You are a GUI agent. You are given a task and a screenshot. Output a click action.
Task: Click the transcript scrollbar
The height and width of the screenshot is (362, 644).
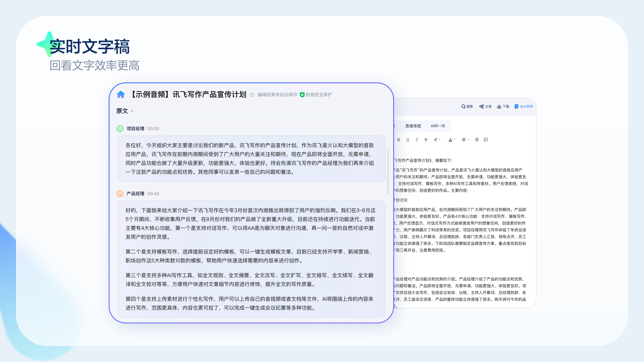pyautogui.click(x=388, y=172)
